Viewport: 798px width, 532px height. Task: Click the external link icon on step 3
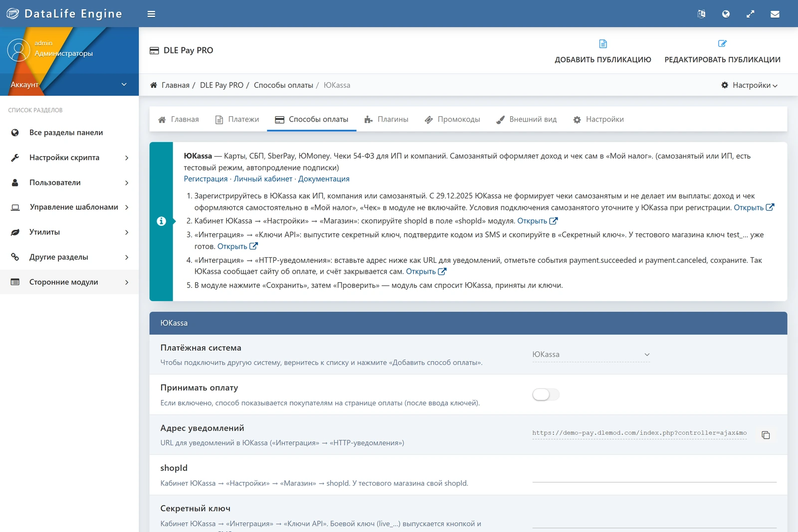(x=253, y=246)
